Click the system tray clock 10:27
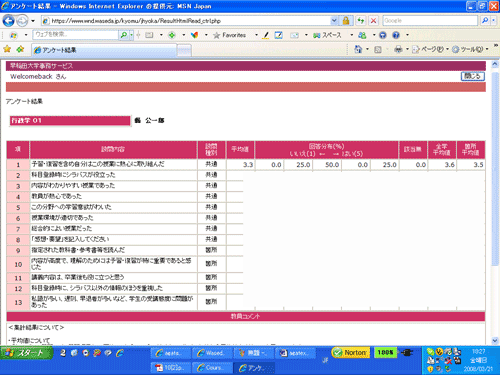 tap(479, 351)
